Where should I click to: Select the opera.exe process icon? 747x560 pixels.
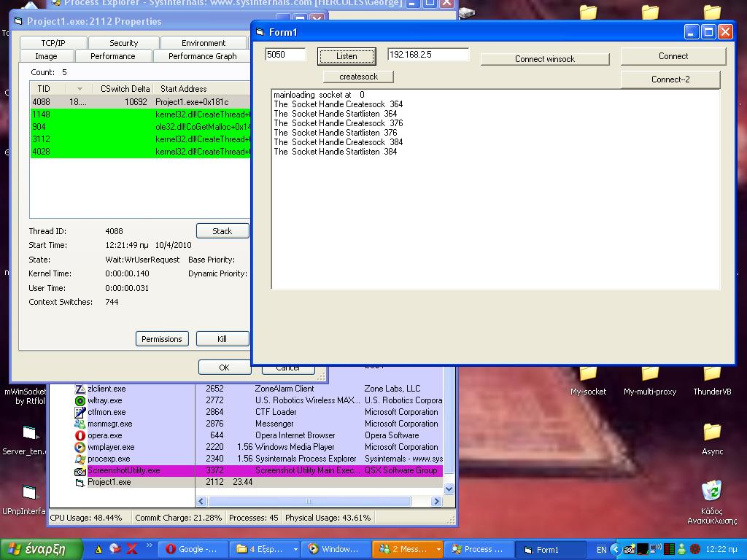[80, 435]
